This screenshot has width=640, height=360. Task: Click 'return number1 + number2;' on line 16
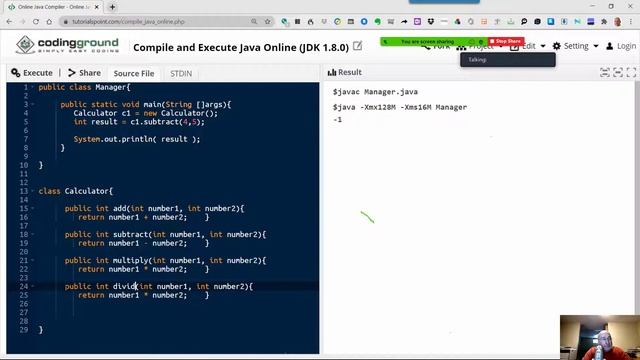click(x=132, y=217)
